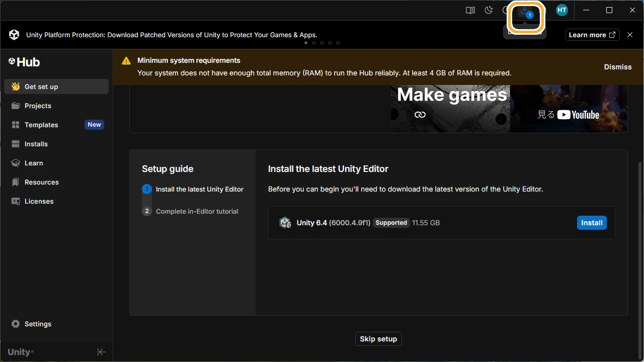Open the Learn more link in the banner
Screen dimensions: 644x362
[x=592, y=35]
